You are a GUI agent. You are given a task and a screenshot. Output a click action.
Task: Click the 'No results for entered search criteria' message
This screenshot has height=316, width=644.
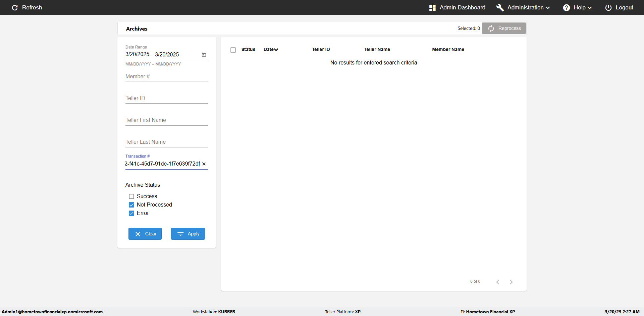(x=374, y=63)
